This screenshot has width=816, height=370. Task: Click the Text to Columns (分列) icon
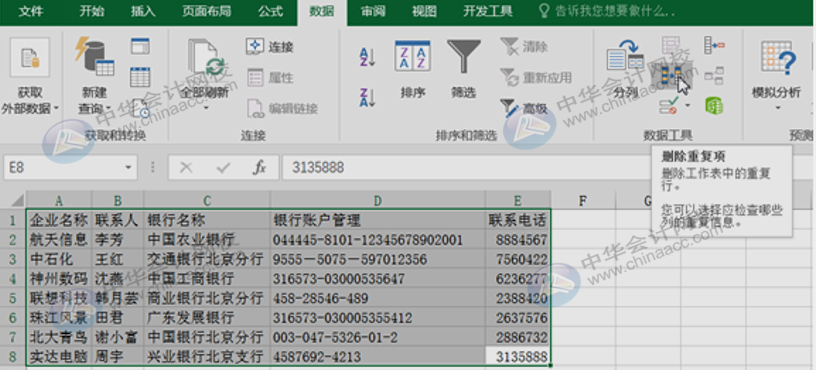click(625, 56)
